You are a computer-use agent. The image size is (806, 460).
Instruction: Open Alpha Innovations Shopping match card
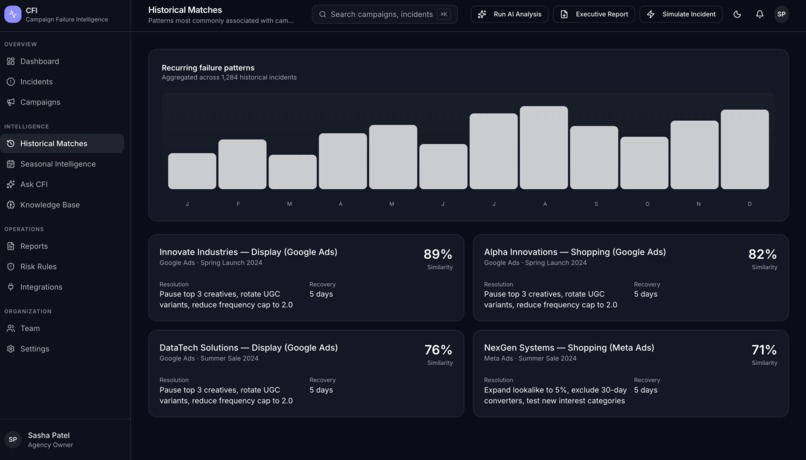click(631, 278)
